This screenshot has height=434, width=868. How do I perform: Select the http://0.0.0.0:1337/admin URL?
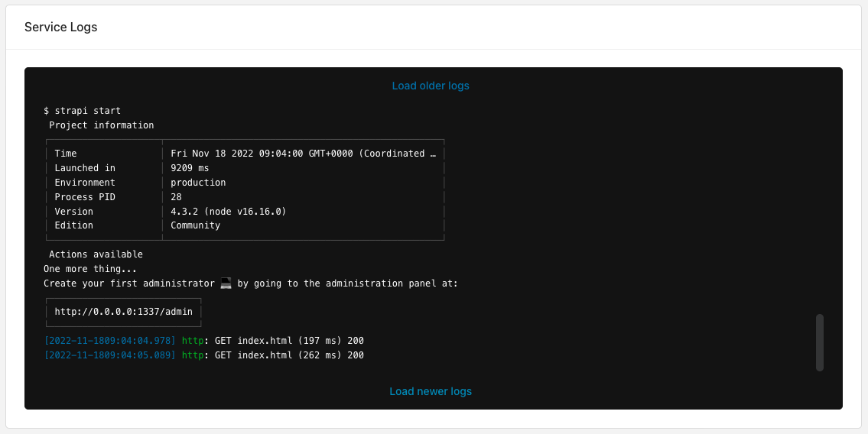[x=123, y=312]
